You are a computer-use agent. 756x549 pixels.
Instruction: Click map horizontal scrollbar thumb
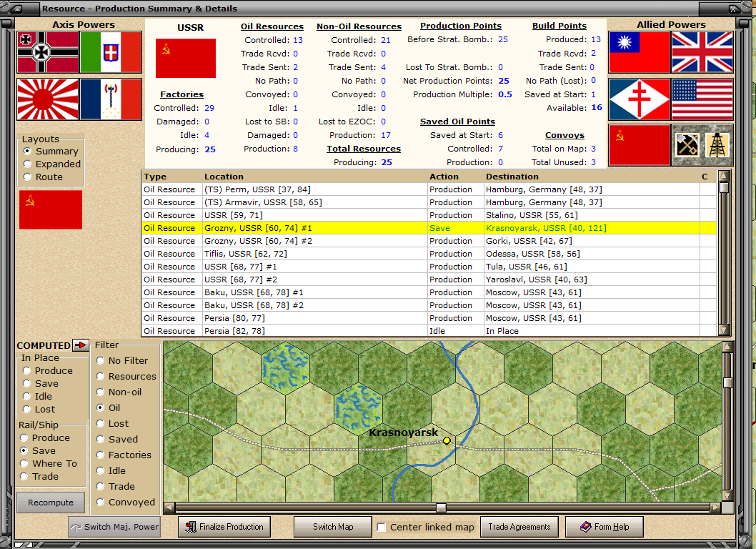coord(441,508)
